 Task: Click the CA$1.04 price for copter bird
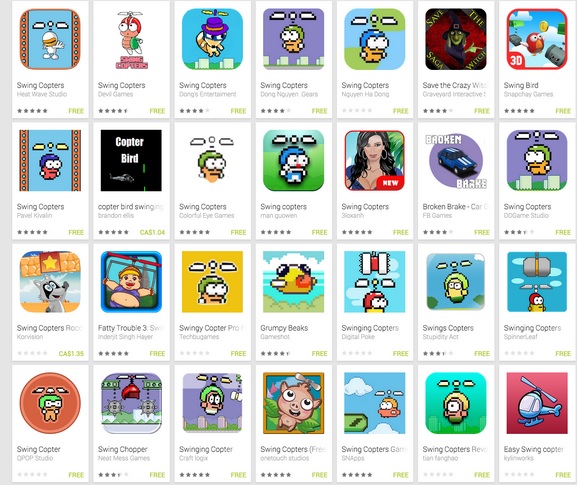pyautogui.click(x=152, y=232)
